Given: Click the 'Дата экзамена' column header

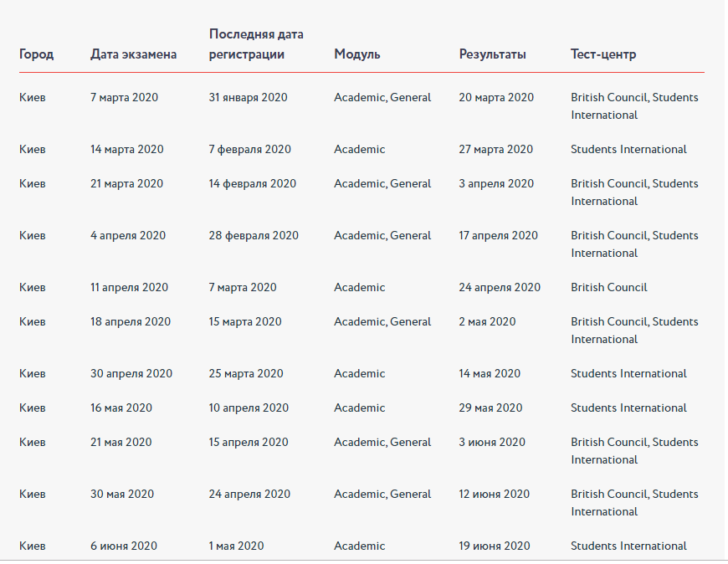Looking at the screenshot, I should pos(133,54).
